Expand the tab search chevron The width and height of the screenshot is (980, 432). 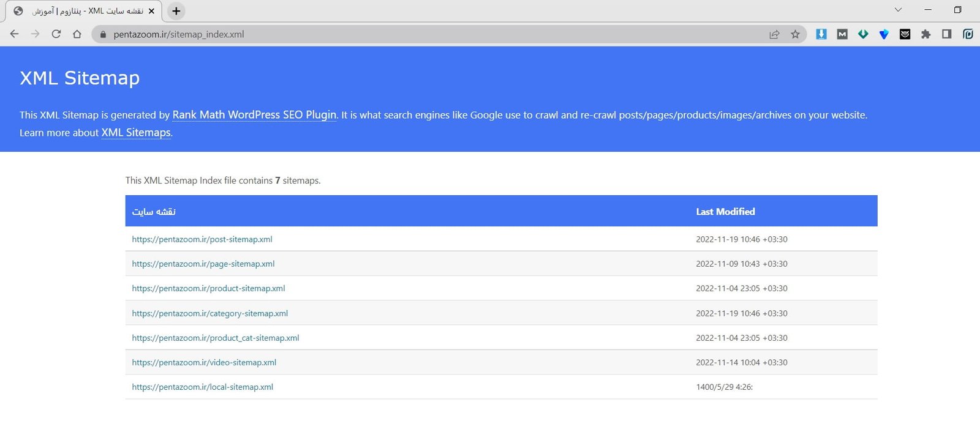tap(898, 10)
